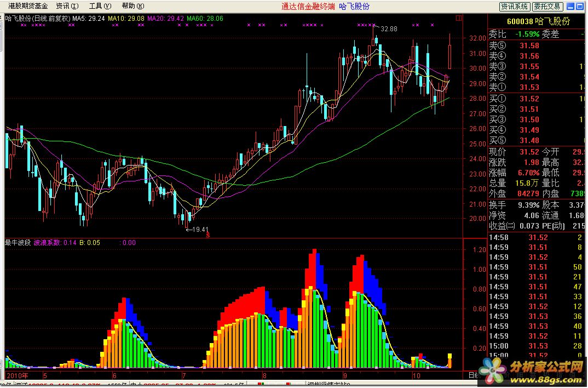Screen dimensions: 588x388
Task: Click the 涨跌 1.98 value
Action: (532, 162)
